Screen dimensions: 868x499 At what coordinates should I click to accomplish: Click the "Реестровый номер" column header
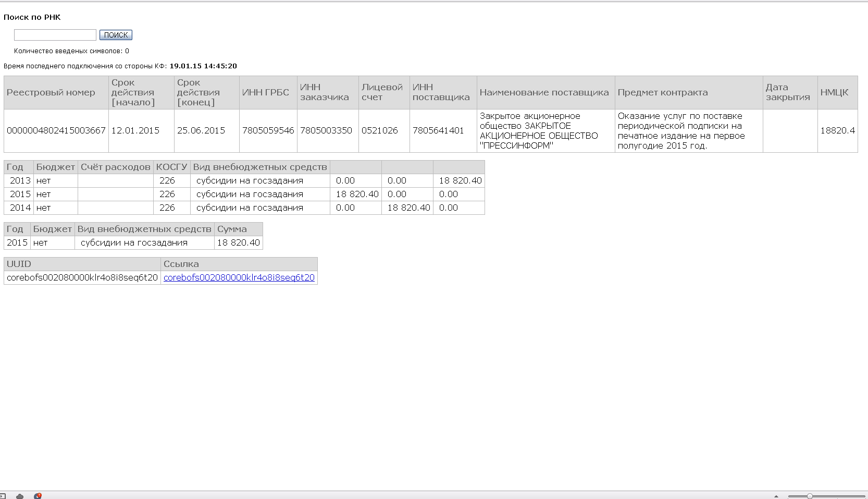tap(56, 92)
